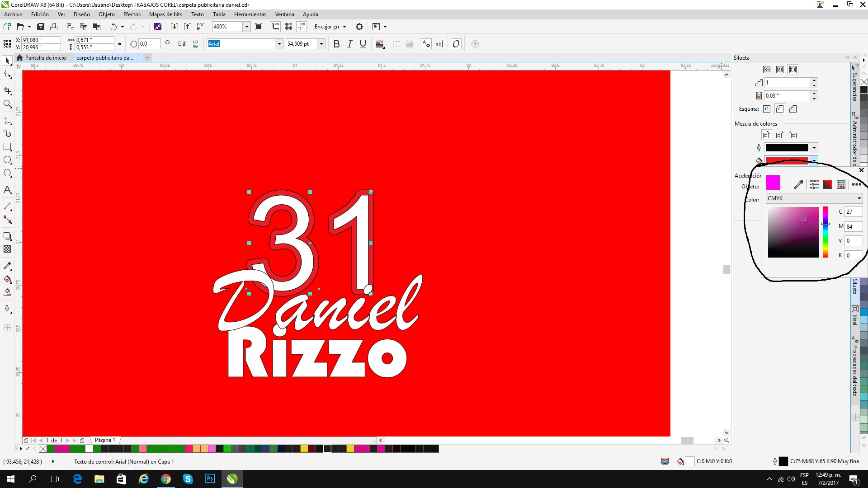Select the Ellipse tool
The height and width of the screenshot is (488, 868).
(x=7, y=160)
